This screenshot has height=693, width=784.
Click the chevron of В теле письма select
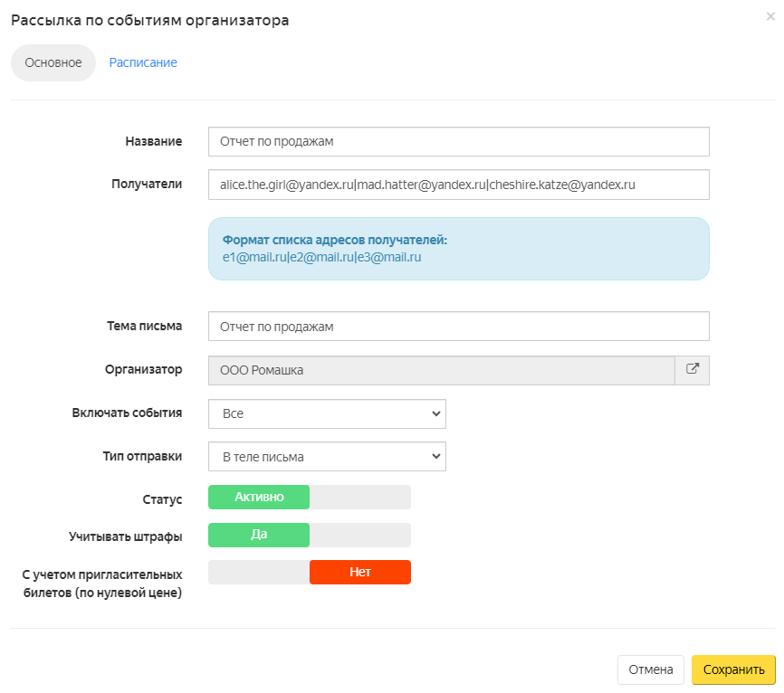(436, 456)
